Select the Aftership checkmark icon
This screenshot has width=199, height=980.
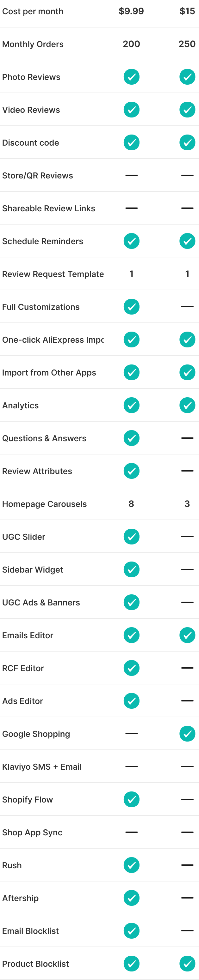[131, 898]
